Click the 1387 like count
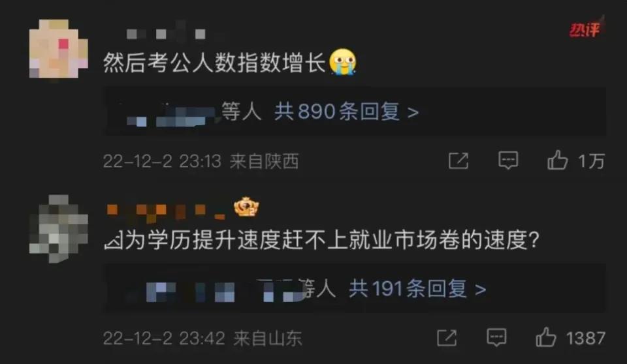This screenshot has height=364, width=627. (x=585, y=339)
